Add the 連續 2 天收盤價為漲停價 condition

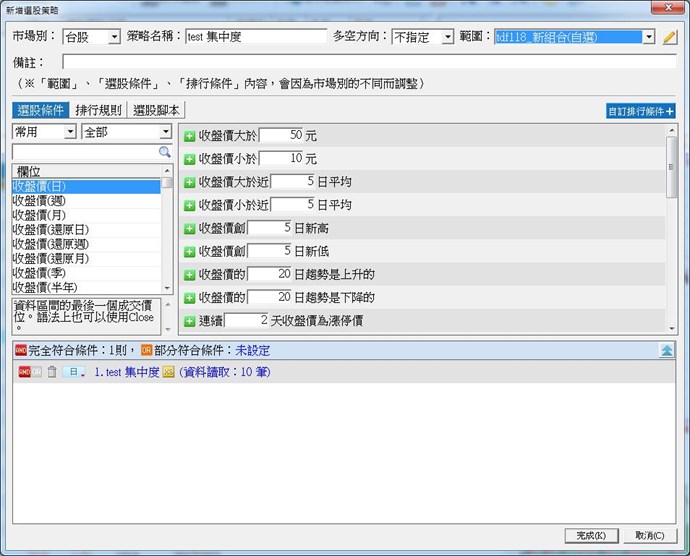click(189, 321)
